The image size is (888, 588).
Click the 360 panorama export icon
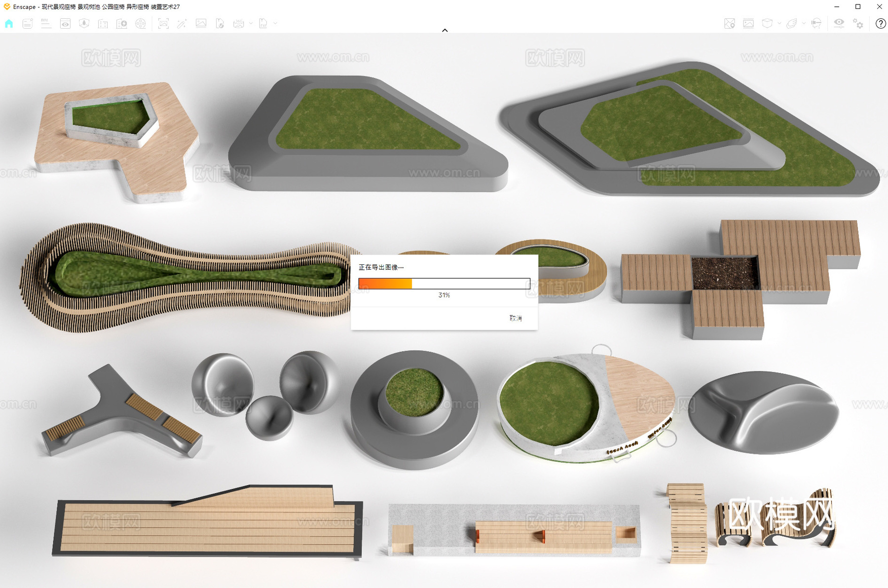pyautogui.click(x=238, y=23)
